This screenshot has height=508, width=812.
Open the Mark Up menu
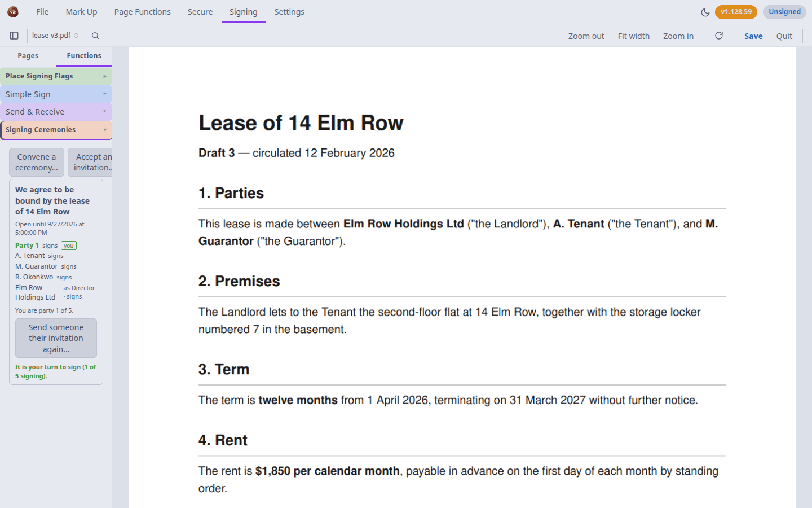pos(81,12)
